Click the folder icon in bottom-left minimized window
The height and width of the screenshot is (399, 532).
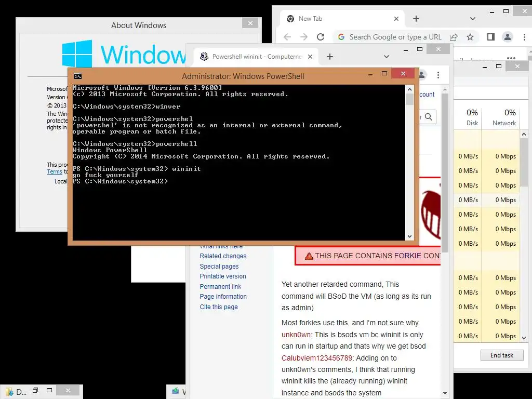tap(9, 392)
